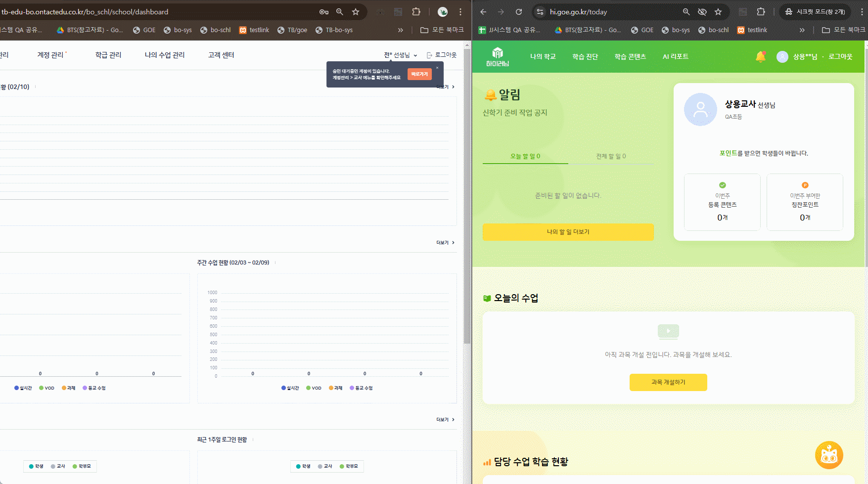Toggle 교사 legend under 최근 1주일 로그인 현황

click(325, 466)
